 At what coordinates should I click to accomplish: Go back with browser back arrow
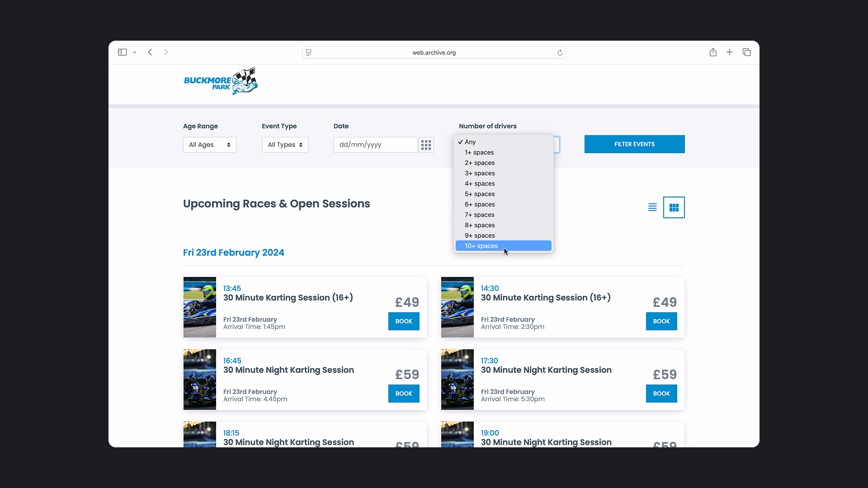point(150,52)
